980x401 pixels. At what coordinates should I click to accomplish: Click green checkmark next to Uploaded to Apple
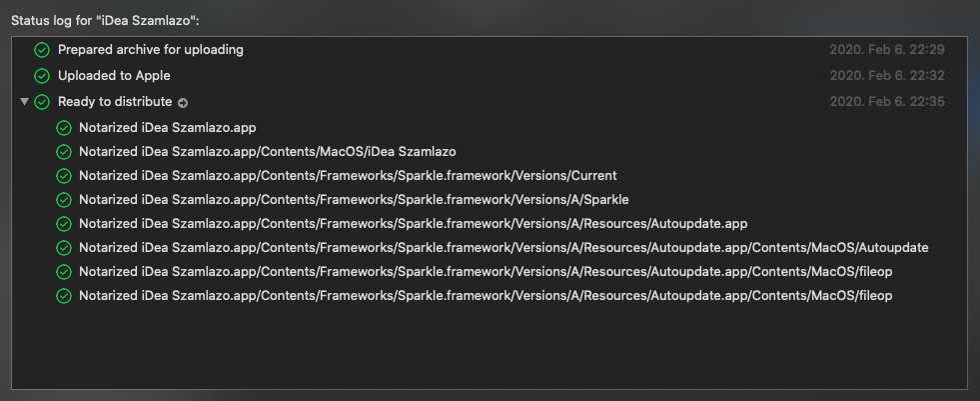coord(42,76)
